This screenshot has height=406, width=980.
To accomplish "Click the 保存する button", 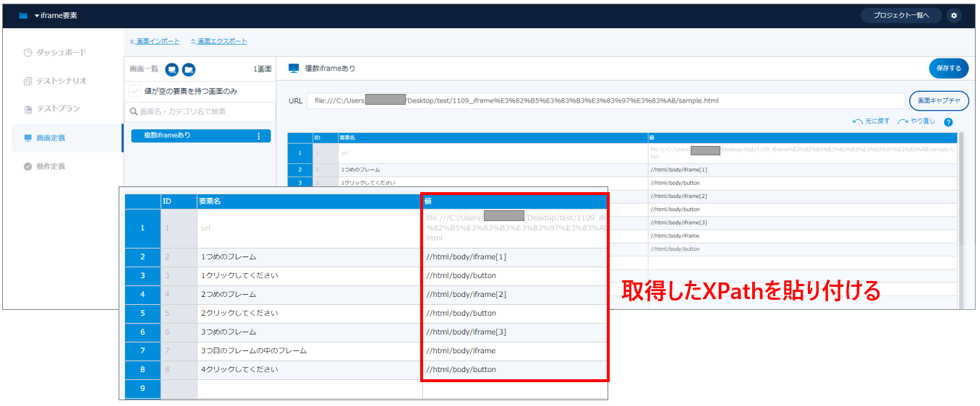I will tap(948, 69).
